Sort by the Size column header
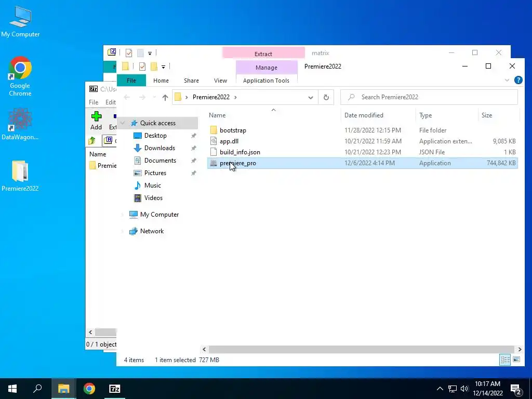 486,115
